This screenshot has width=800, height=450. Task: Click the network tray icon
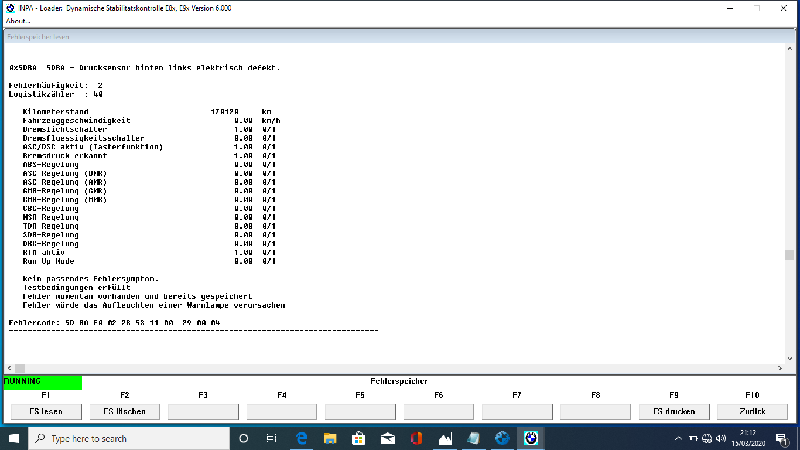click(x=707, y=438)
